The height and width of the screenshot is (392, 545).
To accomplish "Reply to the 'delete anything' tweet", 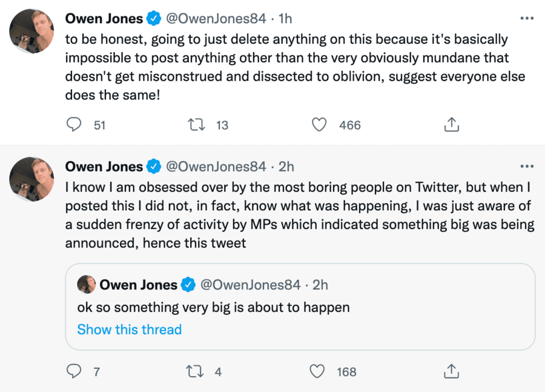I will tap(74, 125).
